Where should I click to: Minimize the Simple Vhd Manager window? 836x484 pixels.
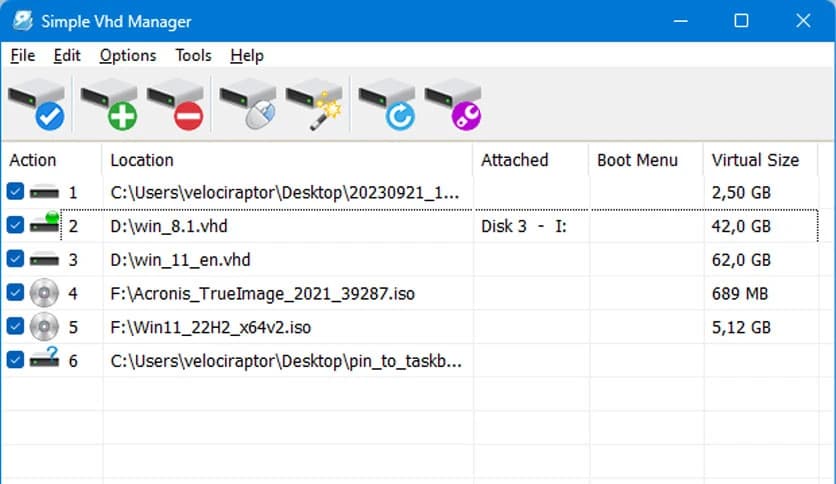[x=681, y=21]
